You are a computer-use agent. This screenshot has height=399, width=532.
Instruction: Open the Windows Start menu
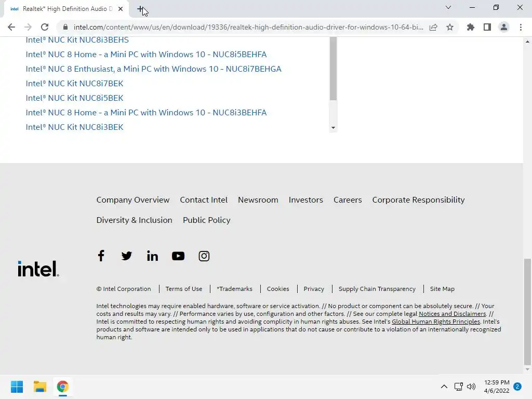[17, 387]
